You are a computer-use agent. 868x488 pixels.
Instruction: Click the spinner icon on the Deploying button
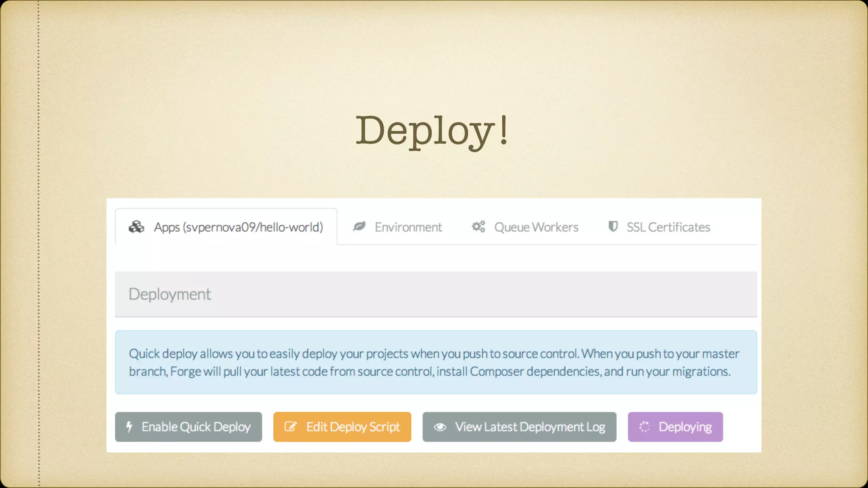[644, 427]
